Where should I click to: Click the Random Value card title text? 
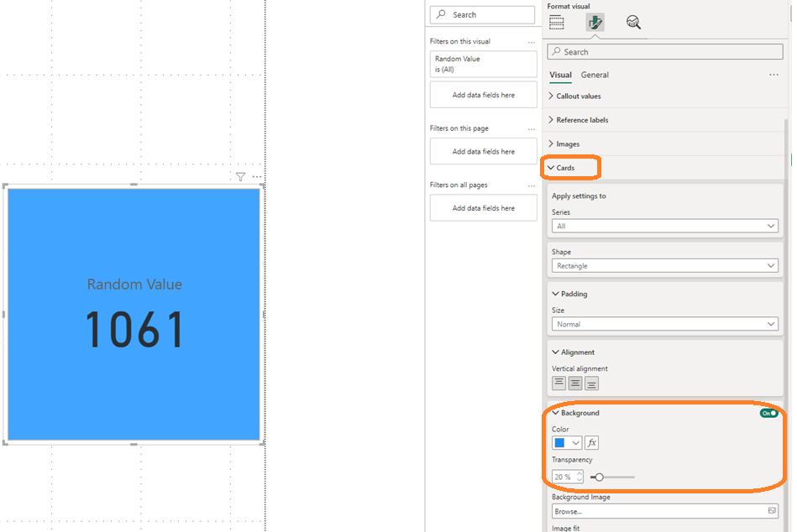(x=134, y=284)
